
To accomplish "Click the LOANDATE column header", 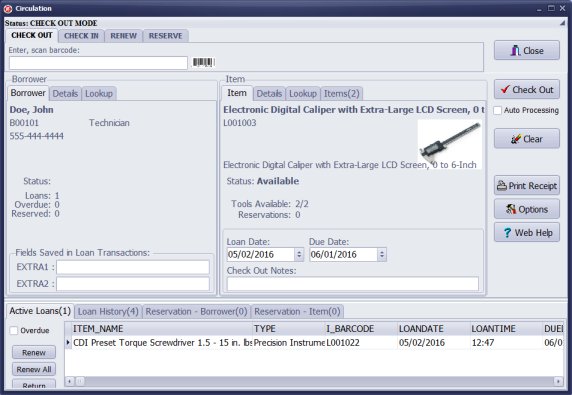I will pyautogui.click(x=434, y=329).
